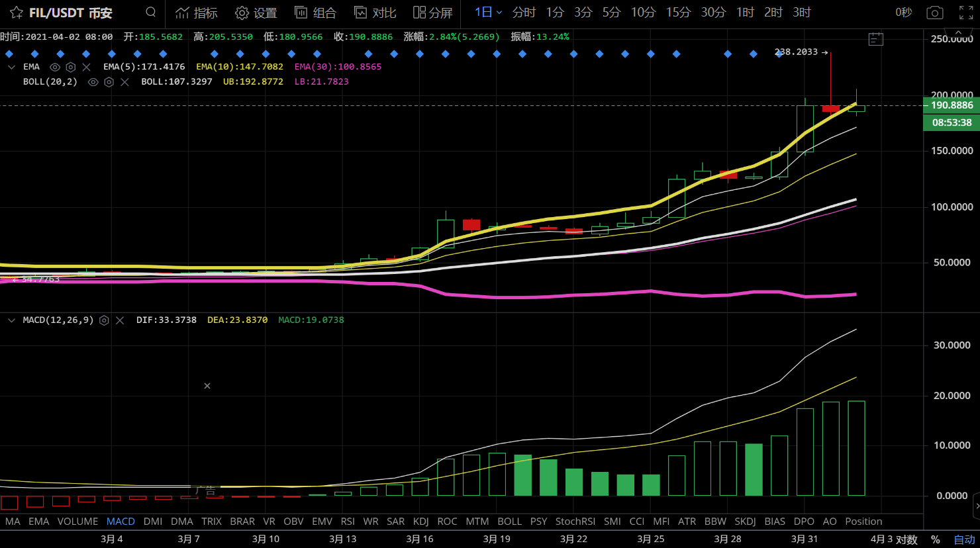Remove the MACD(12,26,9) indicator
The image size is (980, 548).
click(x=120, y=320)
